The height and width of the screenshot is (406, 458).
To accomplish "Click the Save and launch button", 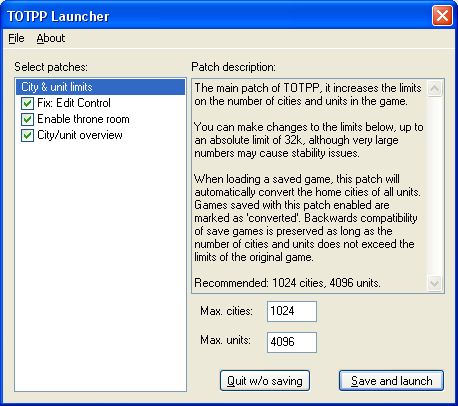I will [x=391, y=381].
